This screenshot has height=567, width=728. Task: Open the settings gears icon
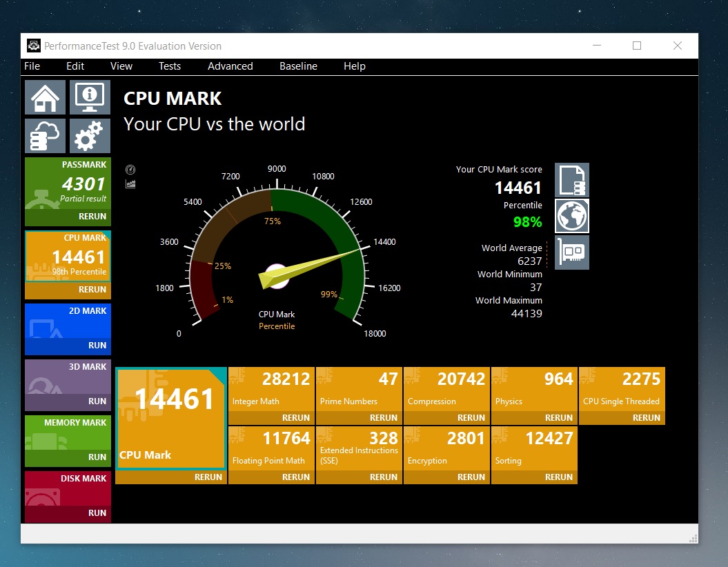pyautogui.click(x=90, y=135)
